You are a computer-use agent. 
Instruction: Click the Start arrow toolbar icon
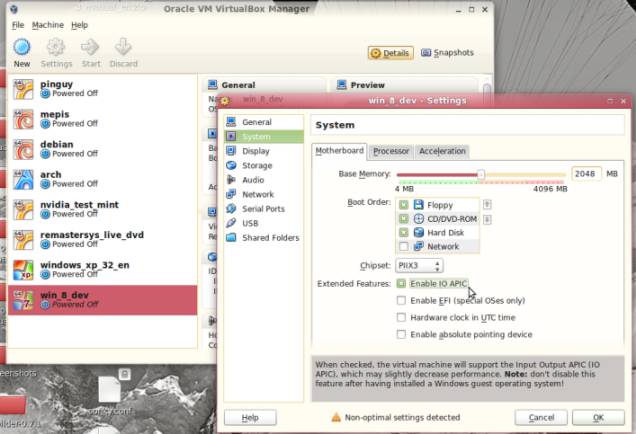(90, 47)
